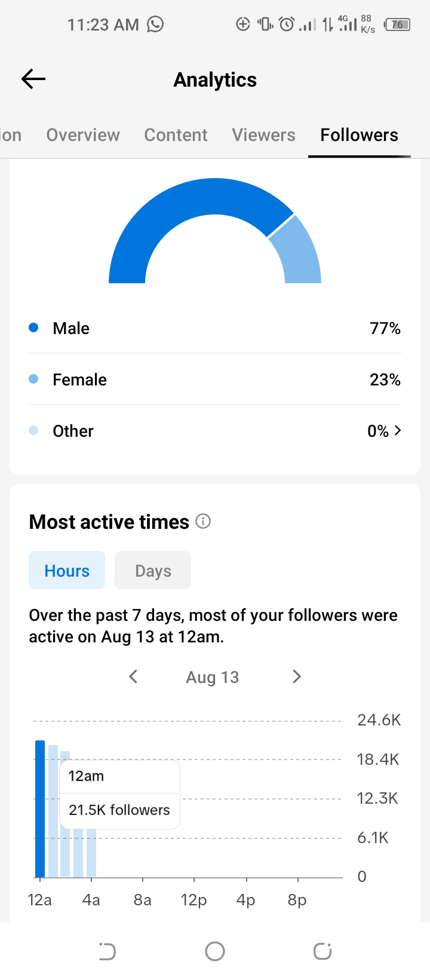
Task: Tap the Android recent apps icon
Action: pyautogui.click(x=322, y=951)
